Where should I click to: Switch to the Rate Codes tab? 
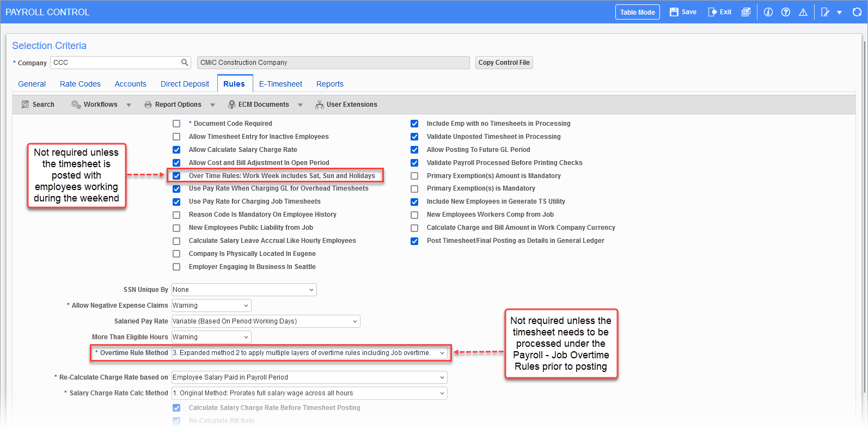click(80, 84)
